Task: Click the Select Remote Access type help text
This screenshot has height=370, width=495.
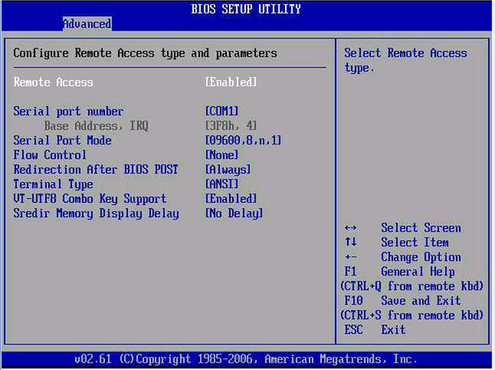Action: coord(406,60)
